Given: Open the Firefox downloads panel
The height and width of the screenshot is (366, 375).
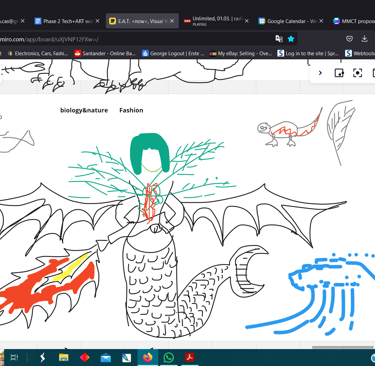Looking at the screenshot, I should 365,39.
